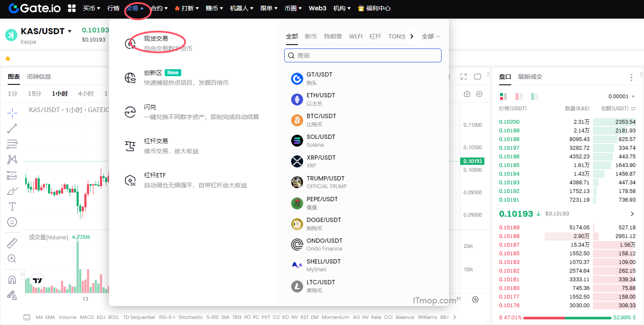Viewport: 644px width, 325px height.
Task: Open 杠杆交易 margin trading
Action: (156, 141)
